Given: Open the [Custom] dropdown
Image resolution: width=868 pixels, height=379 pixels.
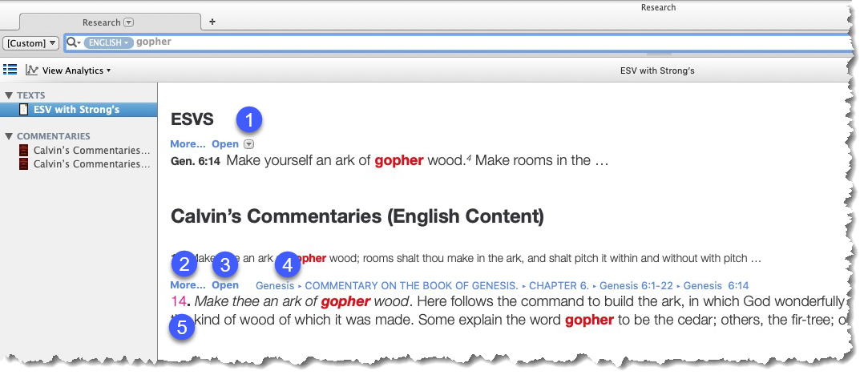Looking at the screenshot, I should pos(32,42).
